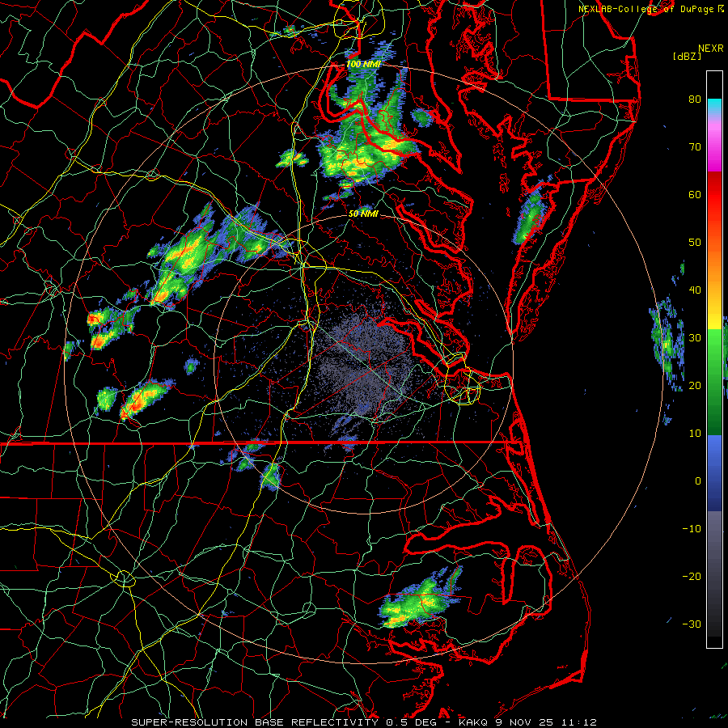Click the 80 value on the dBZ scale

(695, 99)
